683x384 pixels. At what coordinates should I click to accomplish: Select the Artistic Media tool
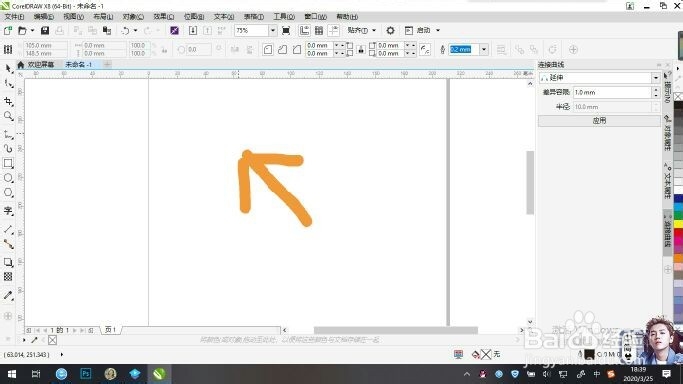click(x=8, y=149)
